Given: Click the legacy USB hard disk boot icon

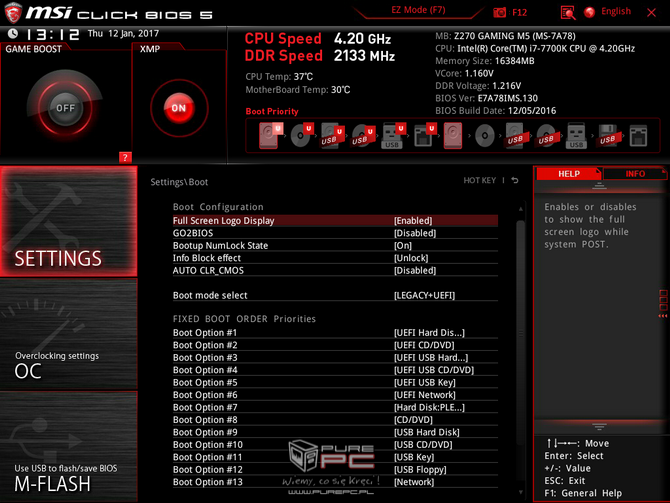Looking at the screenshot, I should (515, 135).
